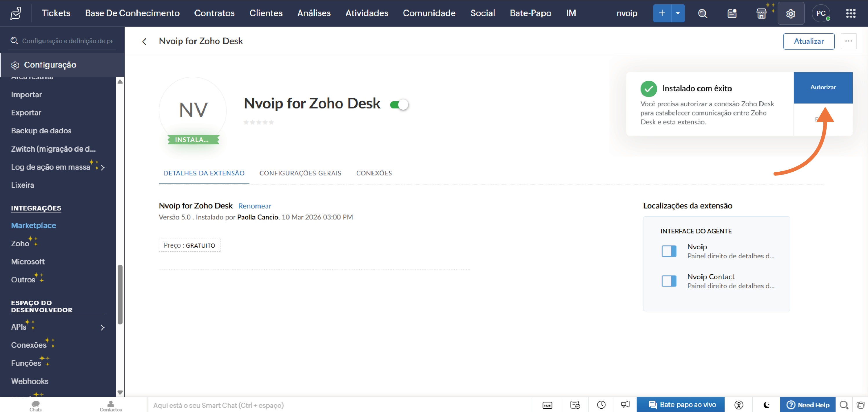Click the Renomear link
The width and height of the screenshot is (868, 412).
point(254,206)
